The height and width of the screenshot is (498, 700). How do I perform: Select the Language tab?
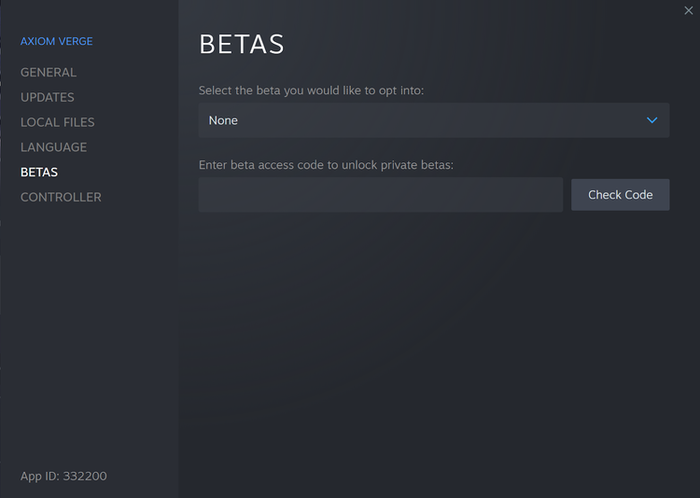click(53, 147)
